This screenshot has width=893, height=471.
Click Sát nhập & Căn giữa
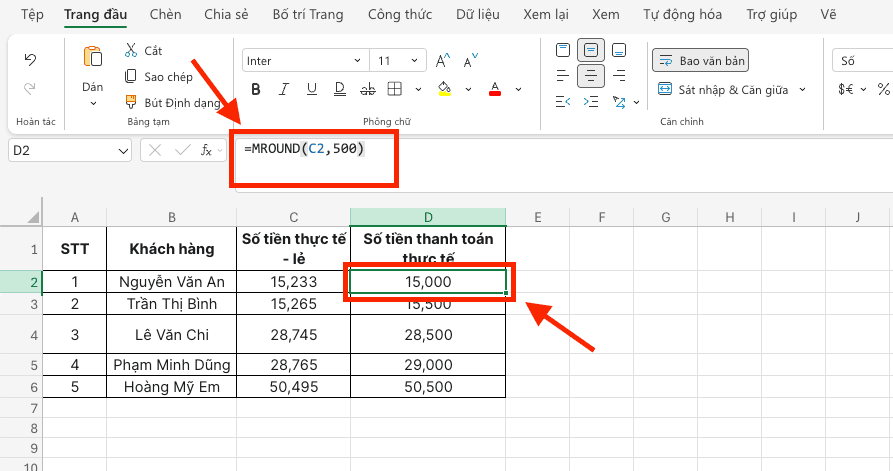click(723, 89)
